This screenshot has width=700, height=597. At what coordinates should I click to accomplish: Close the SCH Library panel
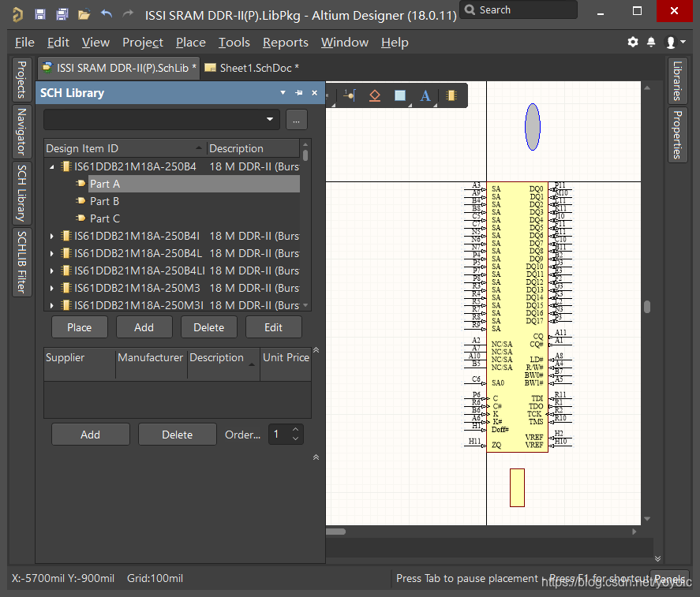(x=314, y=93)
